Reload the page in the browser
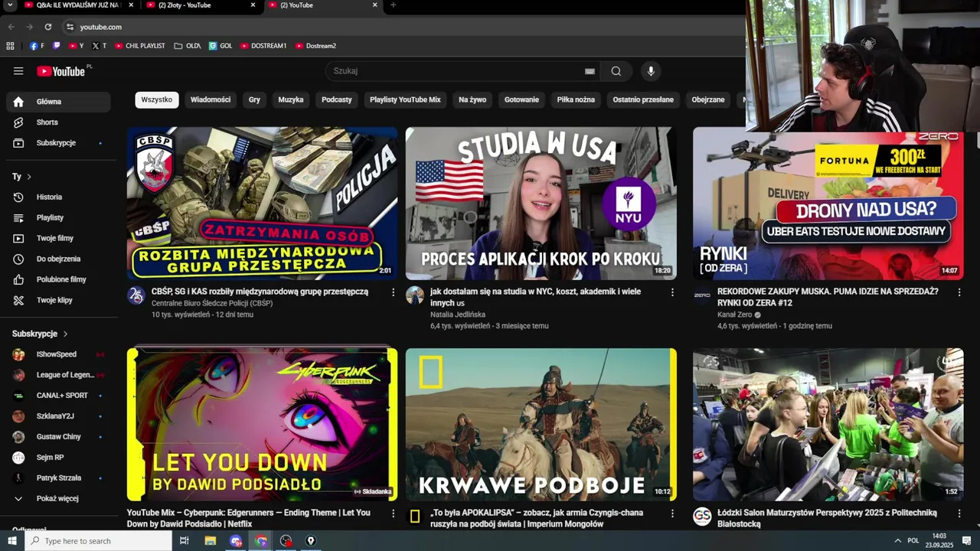The width and height of the screenshot is (980, 551). coord(47,27)
